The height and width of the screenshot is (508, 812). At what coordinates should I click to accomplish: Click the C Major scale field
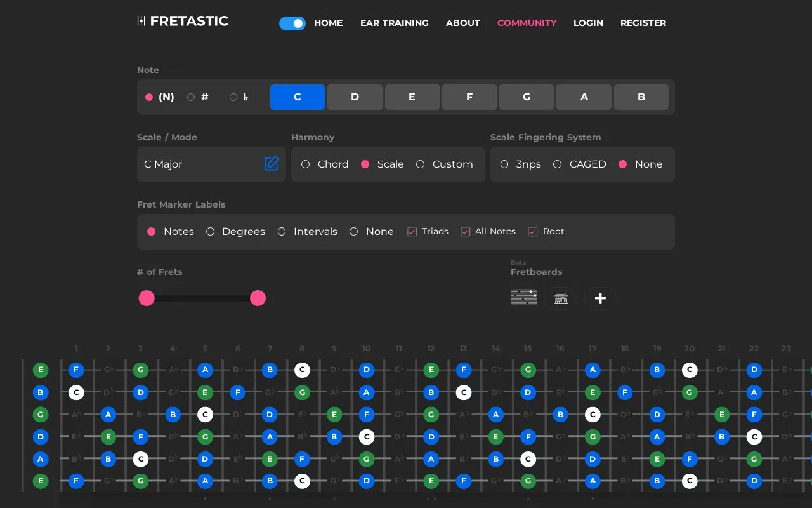[x=211, y=164]
